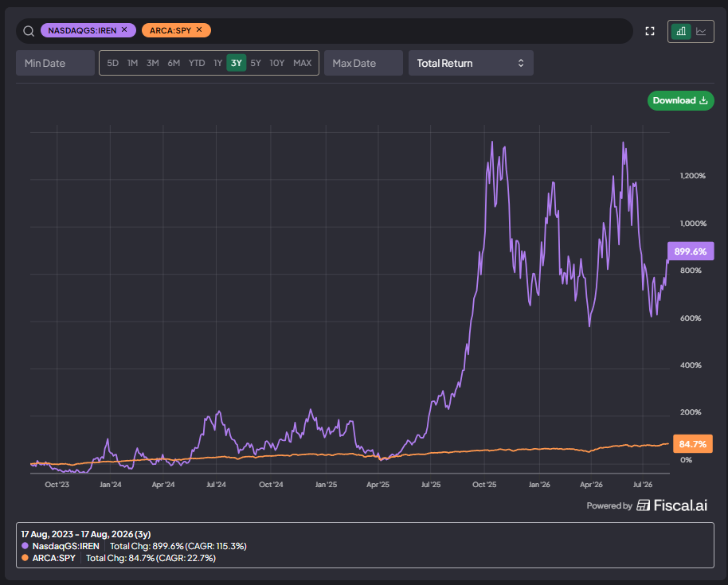This screenshot has height=585, width=728.
Task: Select the 3M time range
Action: (153, 63)
